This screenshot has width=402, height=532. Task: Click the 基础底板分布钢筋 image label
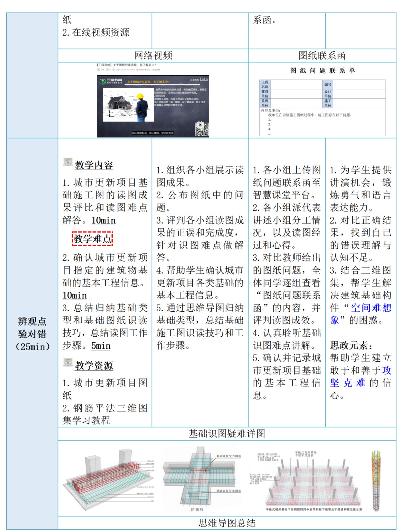[229, 491]
